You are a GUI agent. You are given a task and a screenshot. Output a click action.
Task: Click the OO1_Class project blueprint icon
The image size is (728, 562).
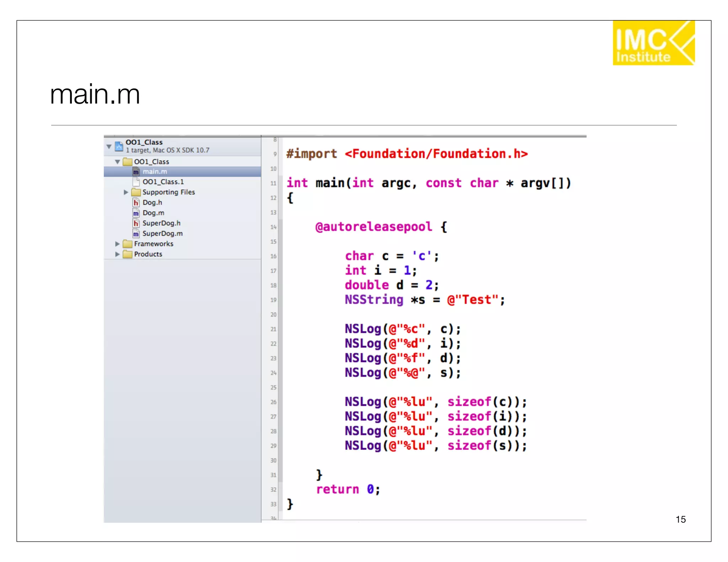point(119,146)
